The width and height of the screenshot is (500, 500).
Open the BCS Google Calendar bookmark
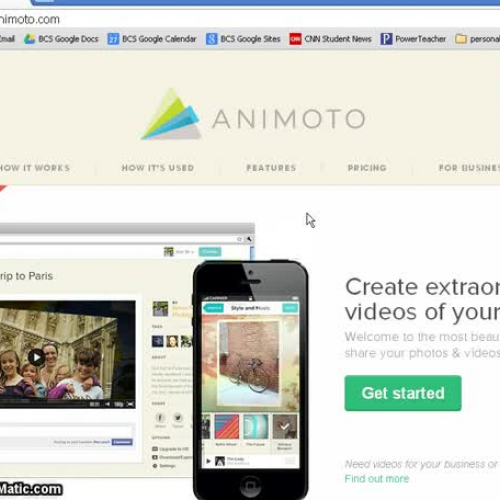click(x=152, y=39)
